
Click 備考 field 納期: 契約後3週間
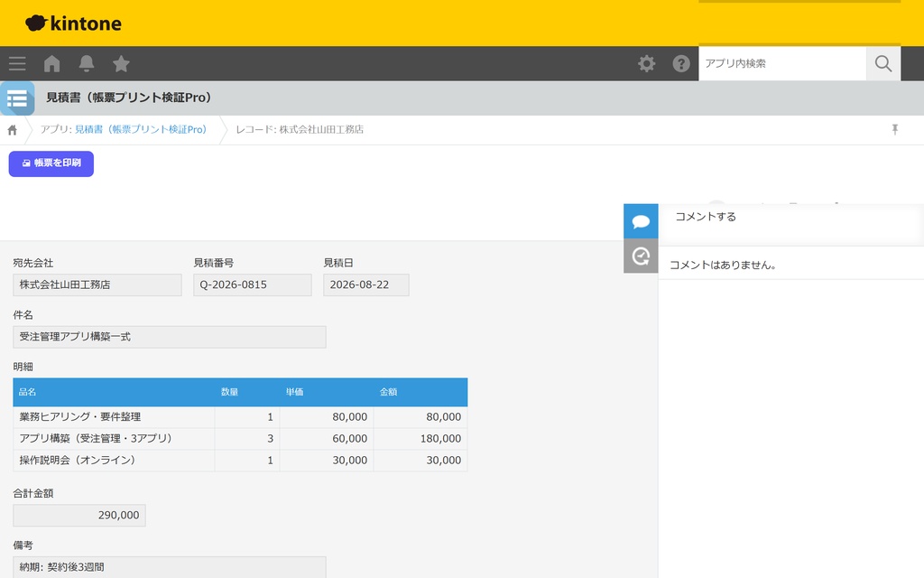tap(169, 567)
